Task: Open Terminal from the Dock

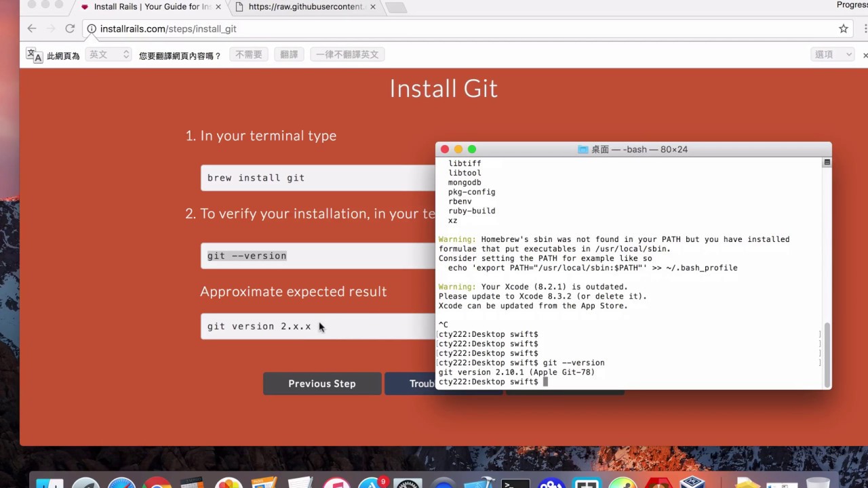Action: [x=515, y=484]
